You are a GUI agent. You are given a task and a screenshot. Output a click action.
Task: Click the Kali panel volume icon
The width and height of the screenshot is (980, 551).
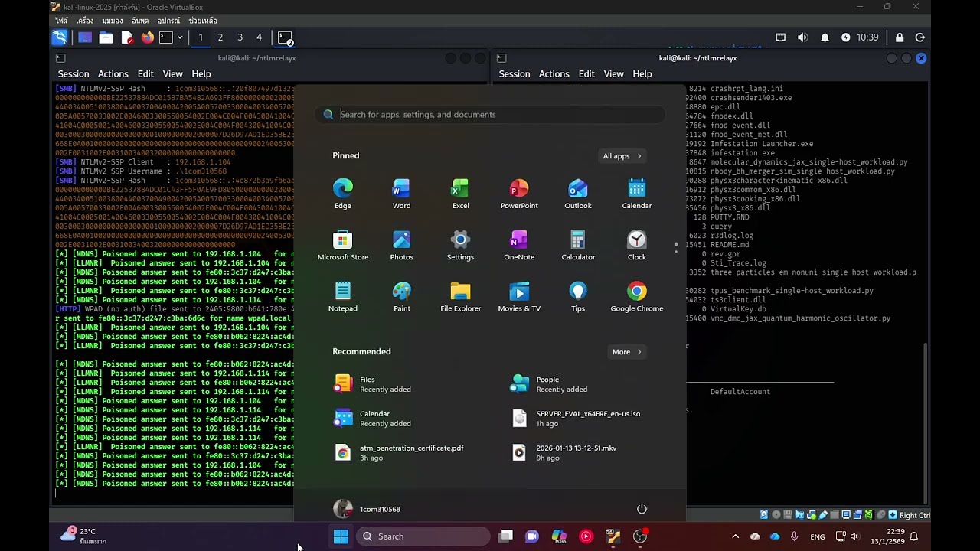(x=802, y=37)
